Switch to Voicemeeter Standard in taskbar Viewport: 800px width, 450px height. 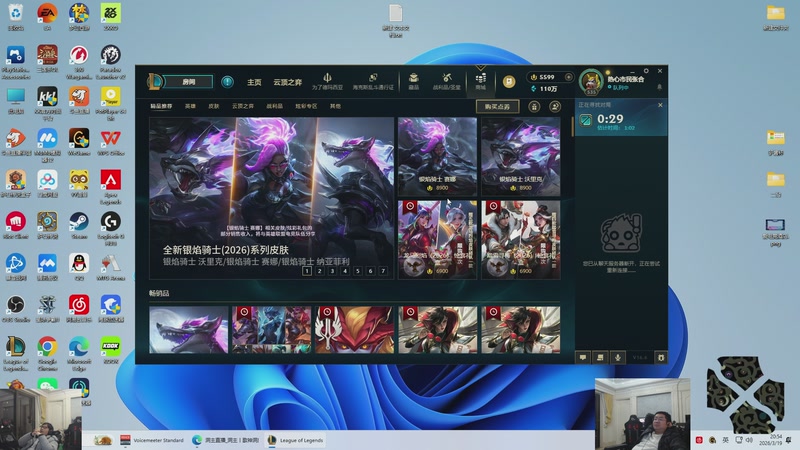point(152,440)
